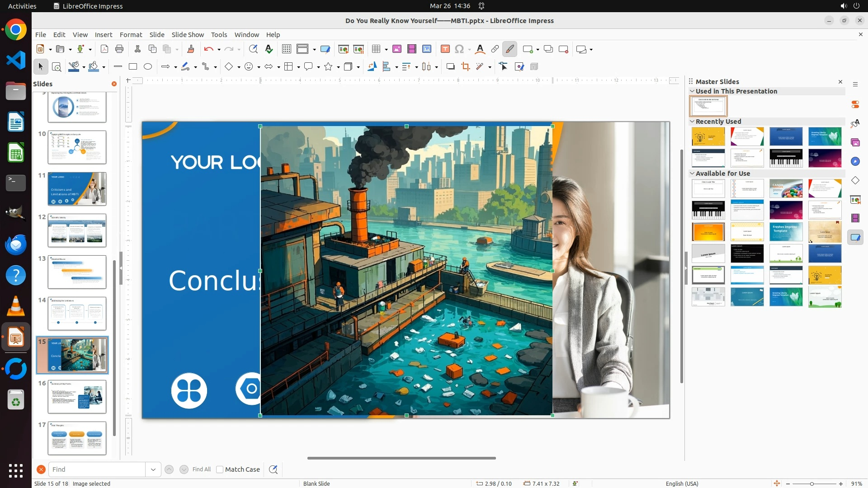
Task: Collapse the Available for Use section
Action: point(692,174)
